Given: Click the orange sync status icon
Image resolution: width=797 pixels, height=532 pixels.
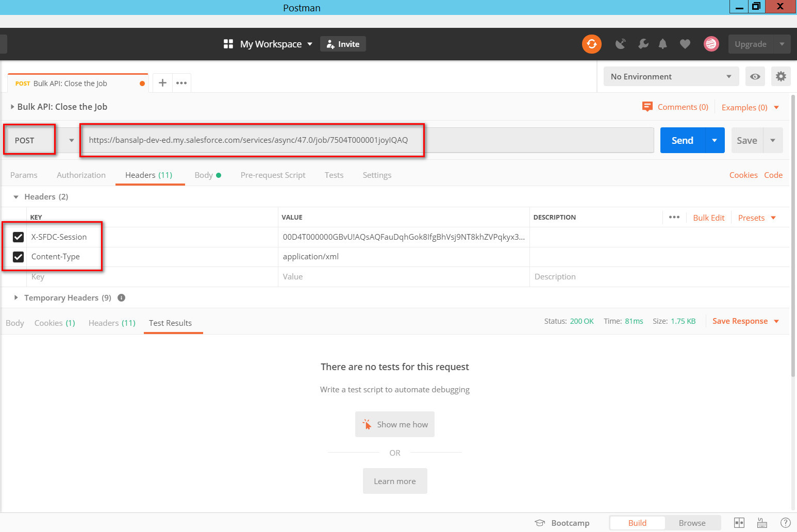Looking at the screenshot, I should pyautogui.click(x=592, y=44).
